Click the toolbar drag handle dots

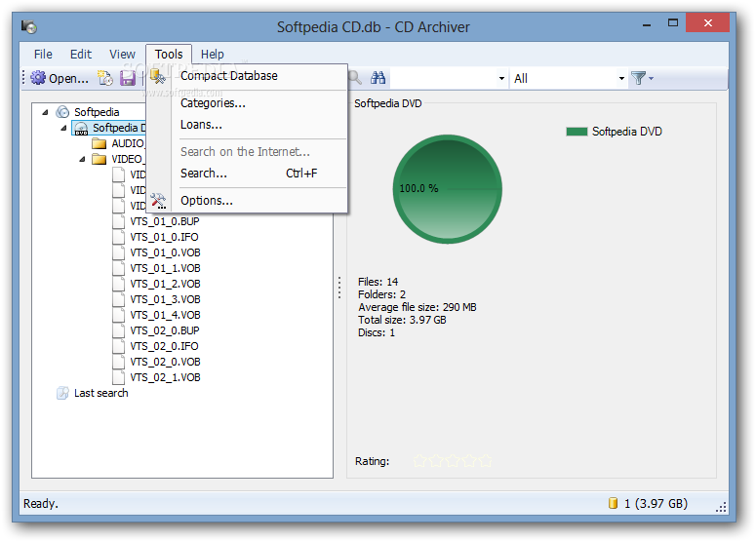(x=23, y=78)
